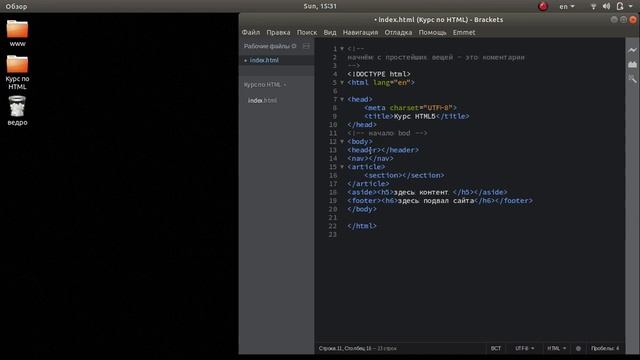640x360 pixels.
Task: Click the closing head tag on line 10
Action: [x=362, y=125]
